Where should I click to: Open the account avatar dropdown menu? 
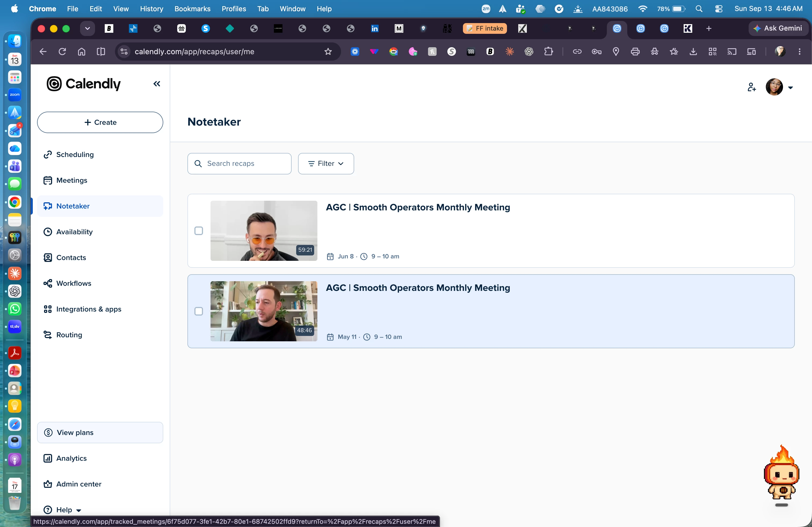pyautogui.click(x=780, y=87)
